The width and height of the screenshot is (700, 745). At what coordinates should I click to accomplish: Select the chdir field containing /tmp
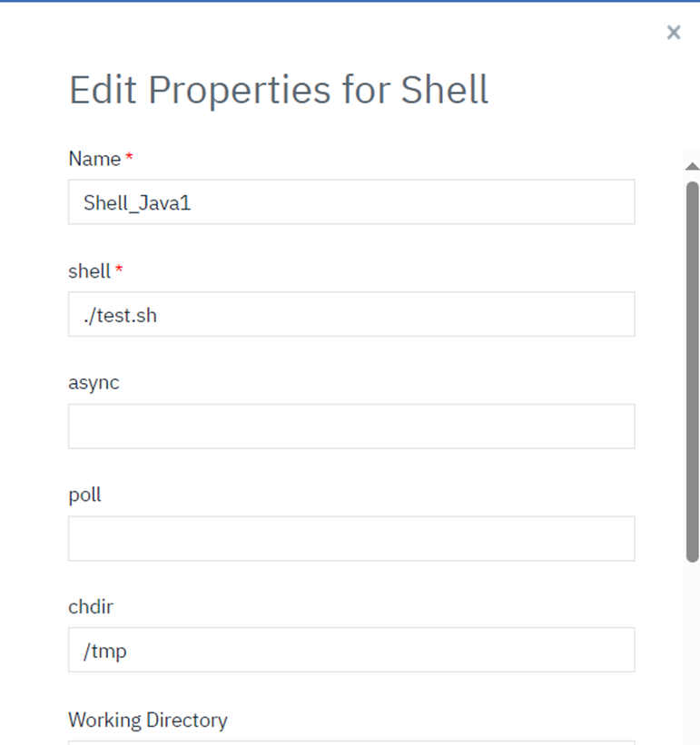350,650
